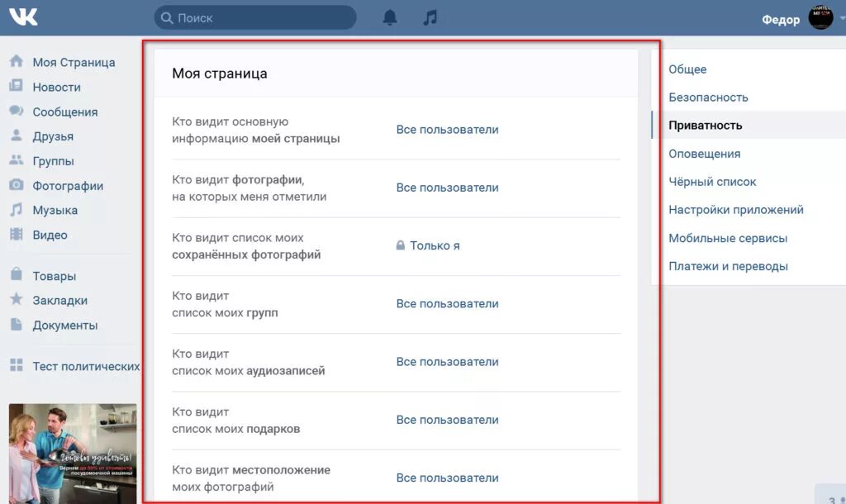Open Настройки приложений tab
Image resolution: width=846 pixels, height=504 pixels.
[736, 210]
